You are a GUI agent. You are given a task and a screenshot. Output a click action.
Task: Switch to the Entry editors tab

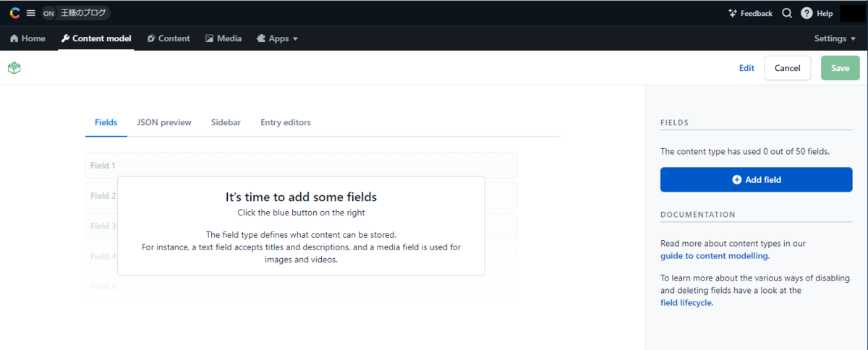click(286, 122)
